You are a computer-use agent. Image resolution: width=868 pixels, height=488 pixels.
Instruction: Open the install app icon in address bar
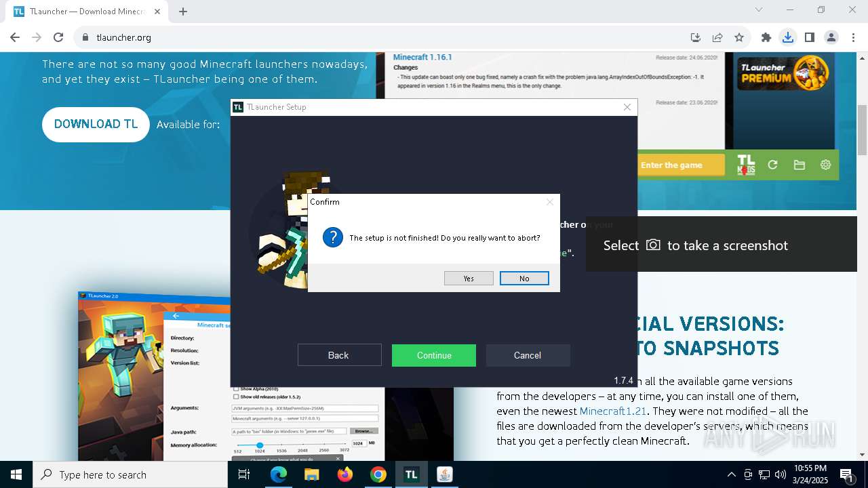click(x=696, y=37)
